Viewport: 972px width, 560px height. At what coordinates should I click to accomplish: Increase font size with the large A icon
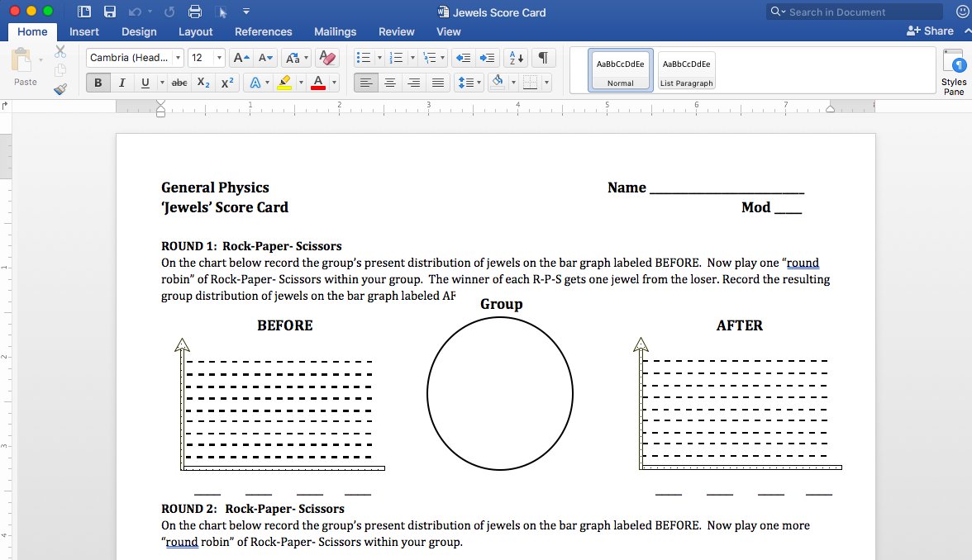(x=241, y=58)
